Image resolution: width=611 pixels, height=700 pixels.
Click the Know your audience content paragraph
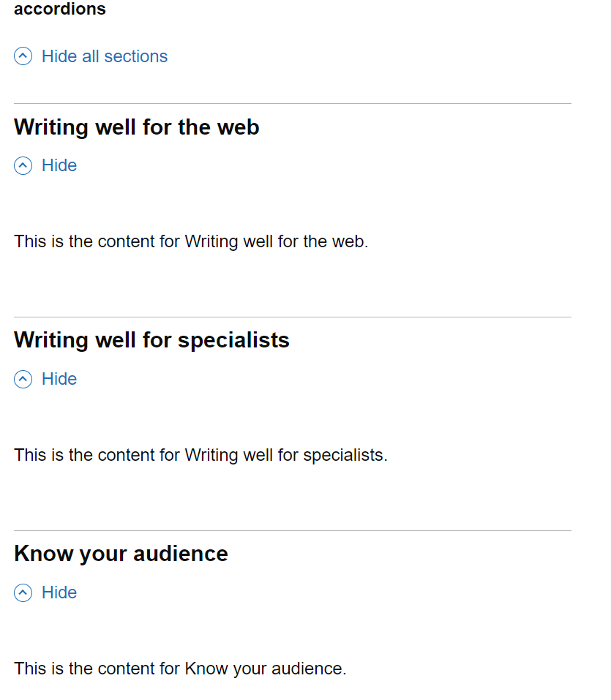pyautogui.click(x=180, y=669)
